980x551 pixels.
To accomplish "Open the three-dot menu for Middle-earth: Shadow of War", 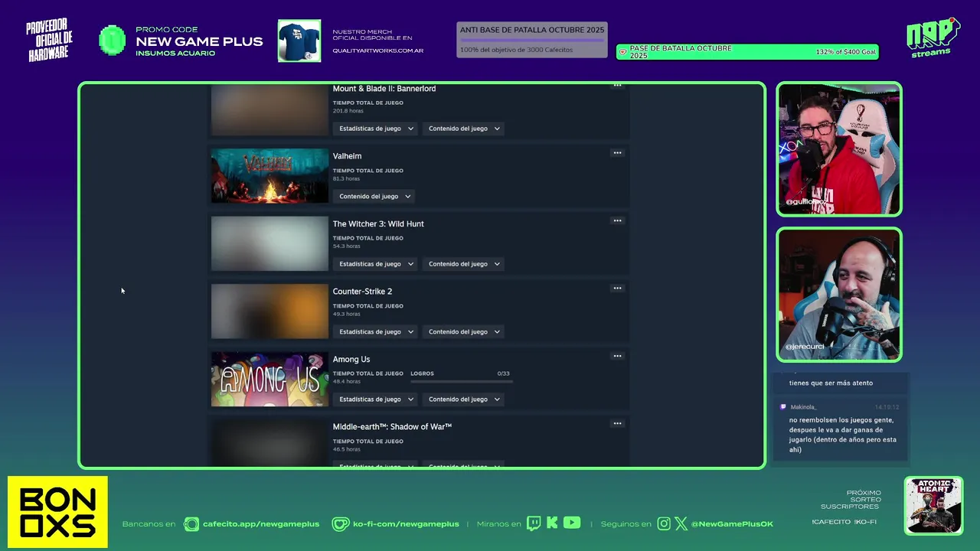I will point(617,423).
